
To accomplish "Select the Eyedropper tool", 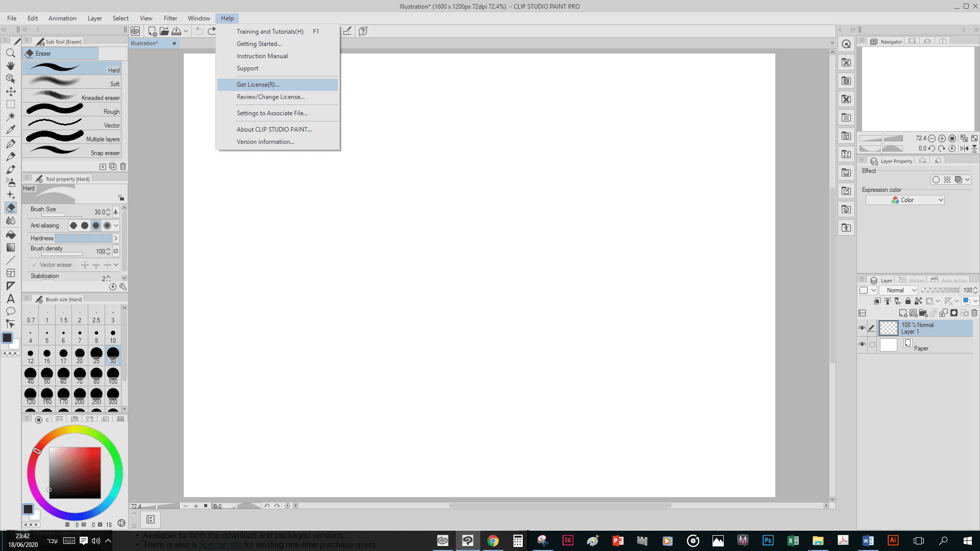I will [10, 130].
